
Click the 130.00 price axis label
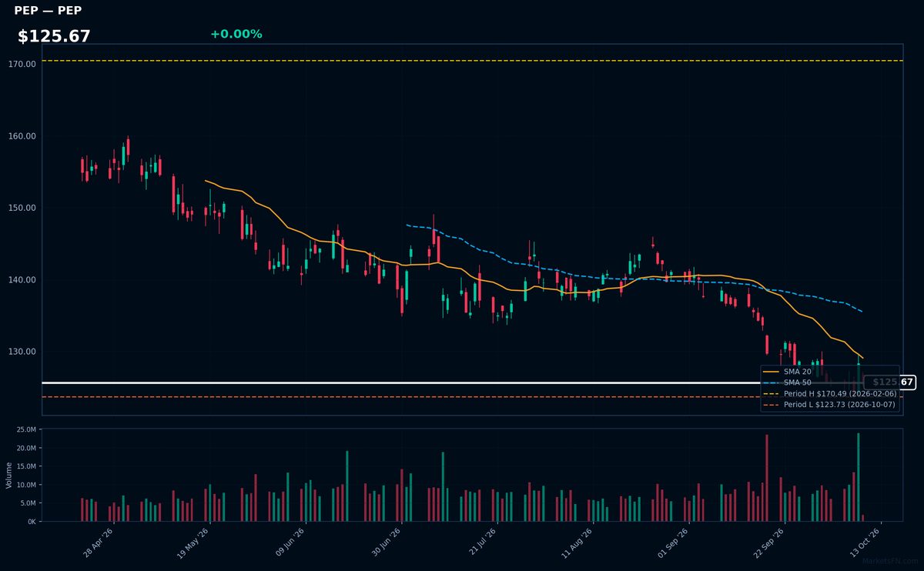click(23, 352)
